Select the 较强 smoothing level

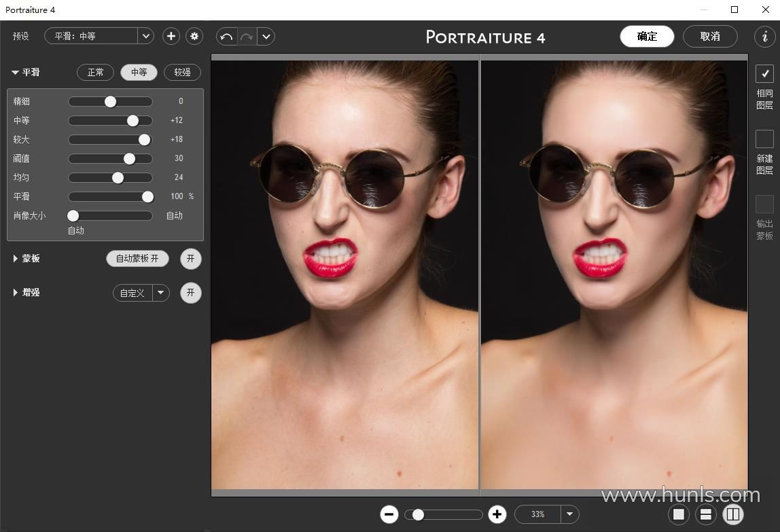coord(182,72)
